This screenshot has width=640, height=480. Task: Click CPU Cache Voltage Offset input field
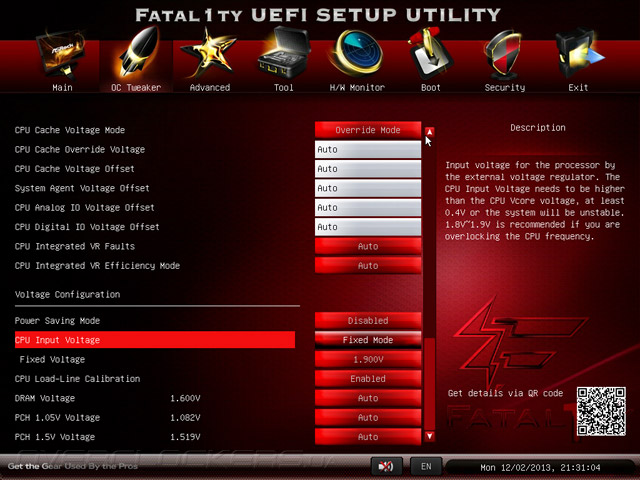point(368,169)
